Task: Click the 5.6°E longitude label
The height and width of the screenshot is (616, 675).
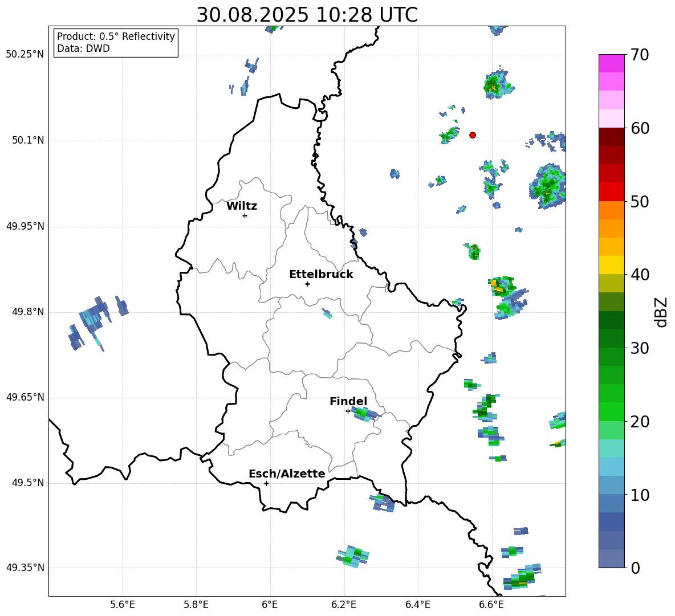Action: point(123,605)
